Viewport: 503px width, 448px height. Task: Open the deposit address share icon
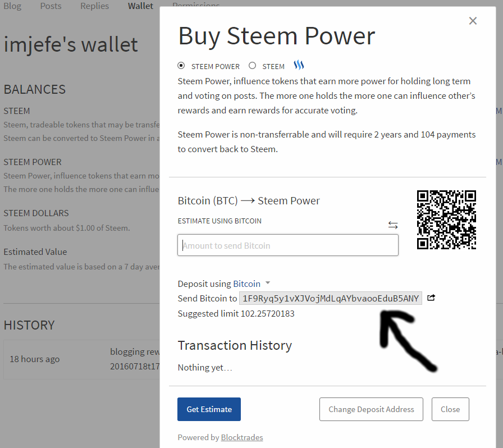point(431,298)
